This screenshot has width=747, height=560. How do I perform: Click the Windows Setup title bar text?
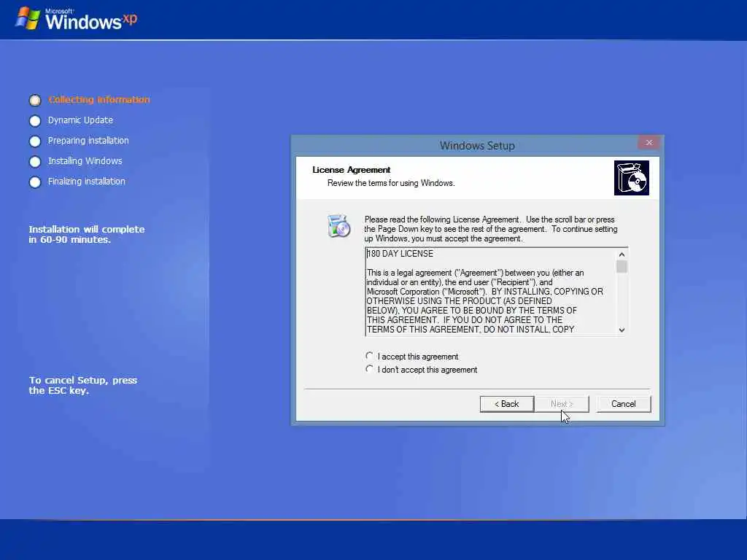(x=477, y=146)
